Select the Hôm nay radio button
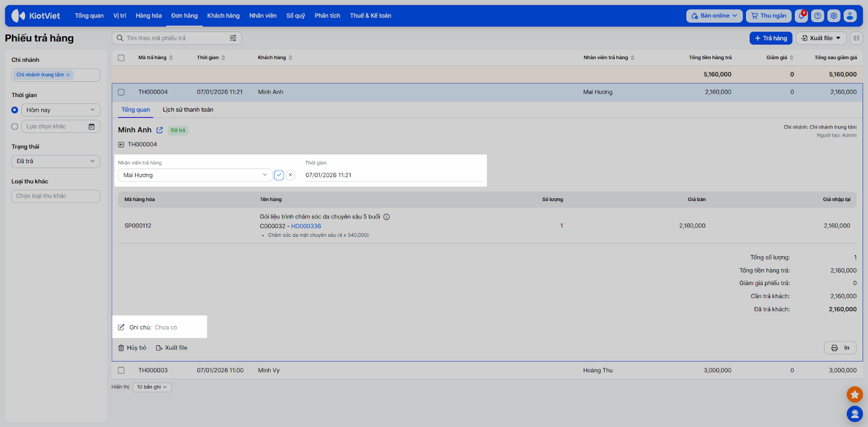The image size is (868, 427). pyautogui.click(x=15, y=110)
